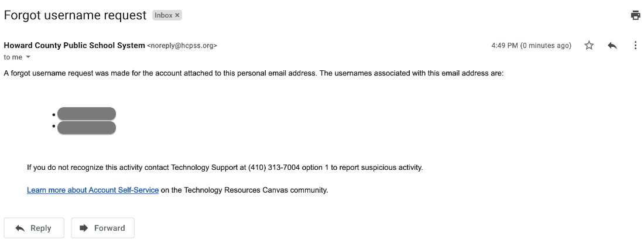The image size is (644, 250).
Task: Click the Forgot username request subject heading
Action: [x=75, y=16]
